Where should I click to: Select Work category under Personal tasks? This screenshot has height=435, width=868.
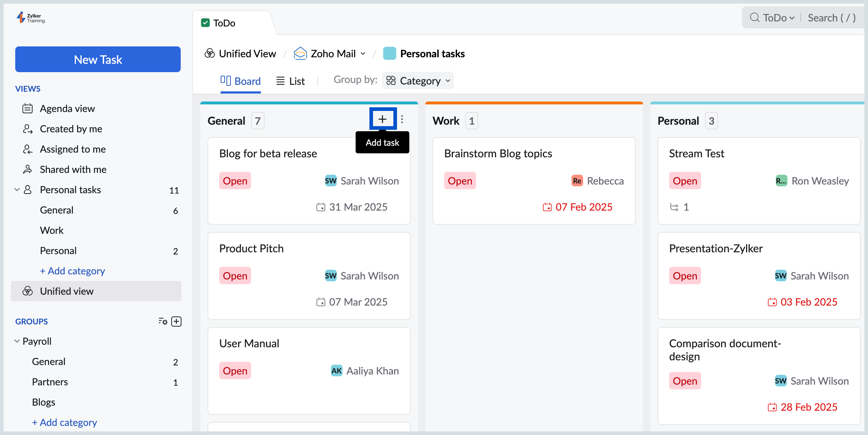[x=52, y=230]
